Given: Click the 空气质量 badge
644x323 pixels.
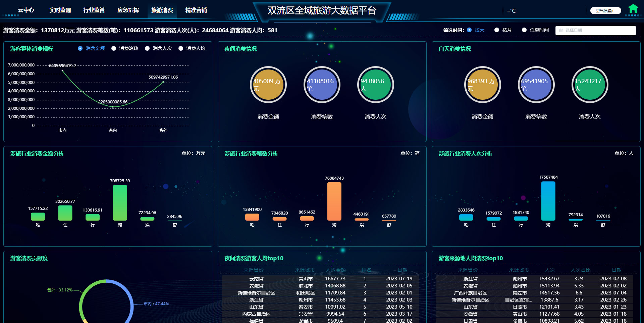Looking at the screenshot, I should click(605, 11).
